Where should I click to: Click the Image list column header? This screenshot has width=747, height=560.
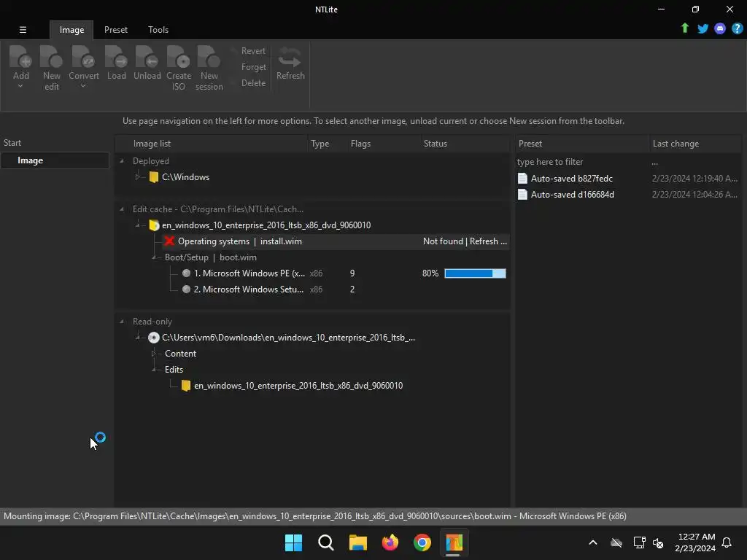[212, 144]
